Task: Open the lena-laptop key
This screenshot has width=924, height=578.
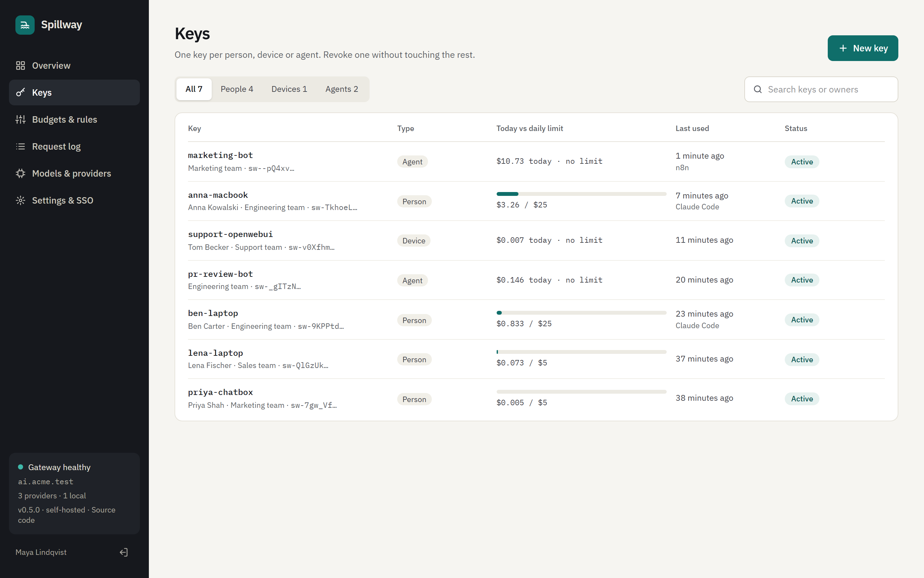Action: pos(215,353)
